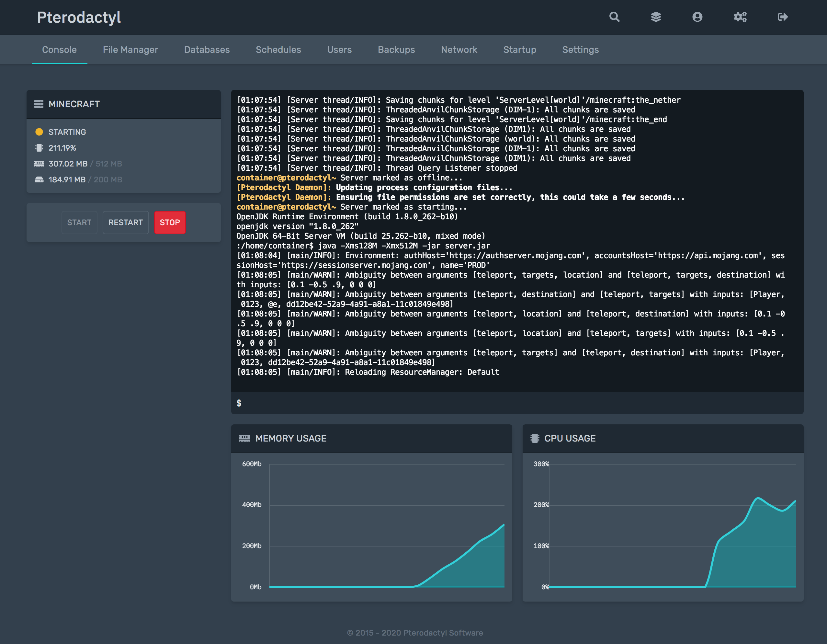Switch to the File Manager tab
This screenshot has height=644, width=827.
[x=130, y=50]
